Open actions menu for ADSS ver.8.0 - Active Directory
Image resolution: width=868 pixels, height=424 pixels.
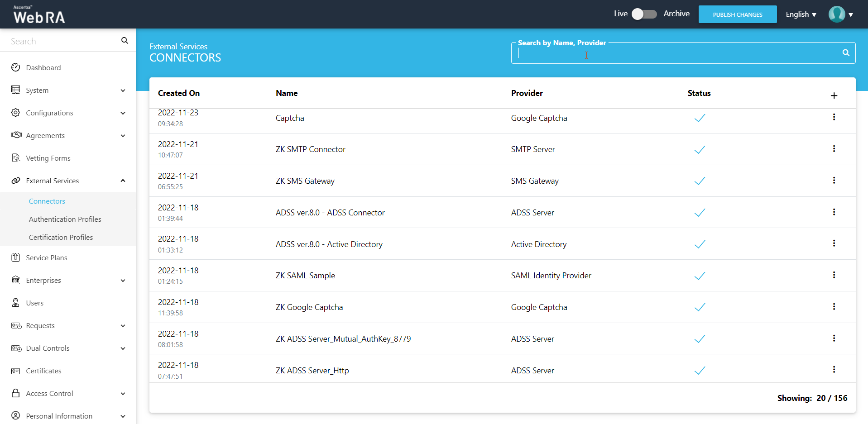(834, 243)
